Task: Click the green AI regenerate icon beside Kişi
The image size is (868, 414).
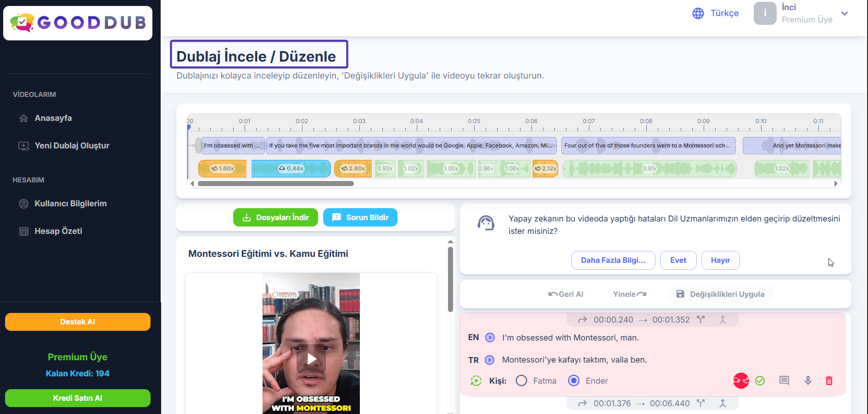Action: [476, 380]
